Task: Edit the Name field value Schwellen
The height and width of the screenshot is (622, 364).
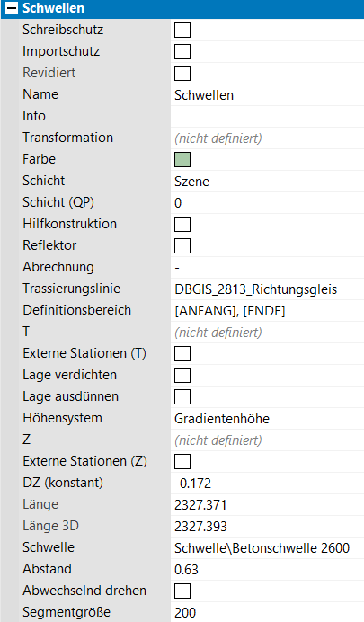Action: 267,95
